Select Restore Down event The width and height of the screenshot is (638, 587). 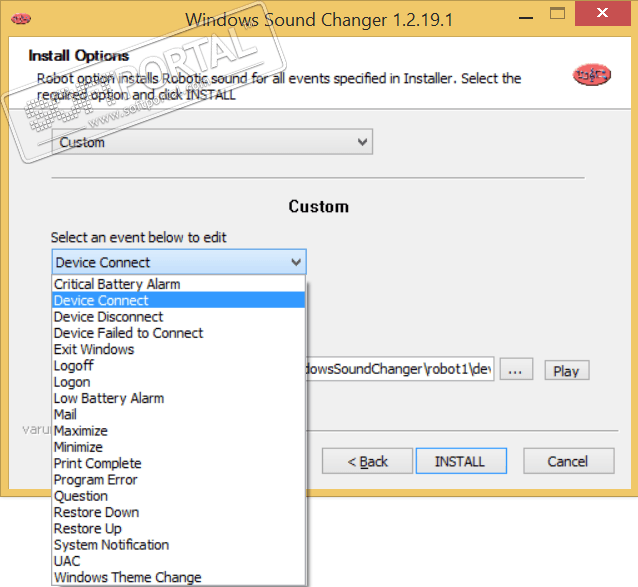[x=179, y=512]
